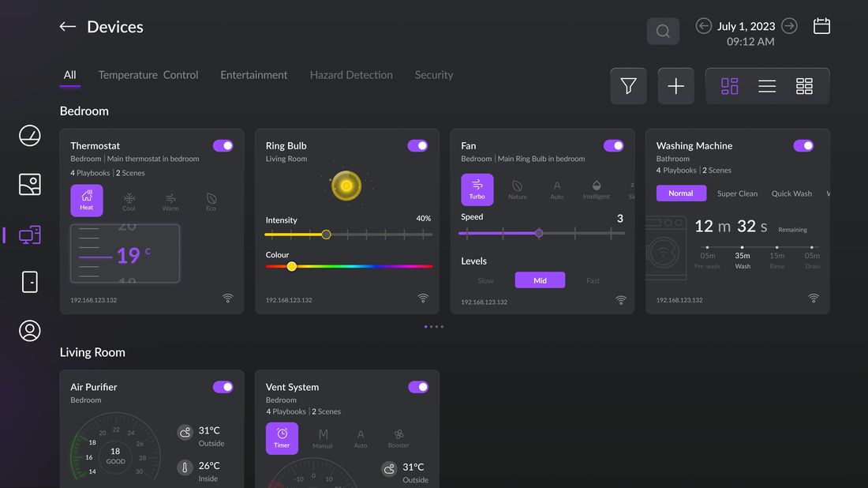Screen dimensions: 868x488
Task: Switch to Temperature Control tab
Action: tap(148, 75)
